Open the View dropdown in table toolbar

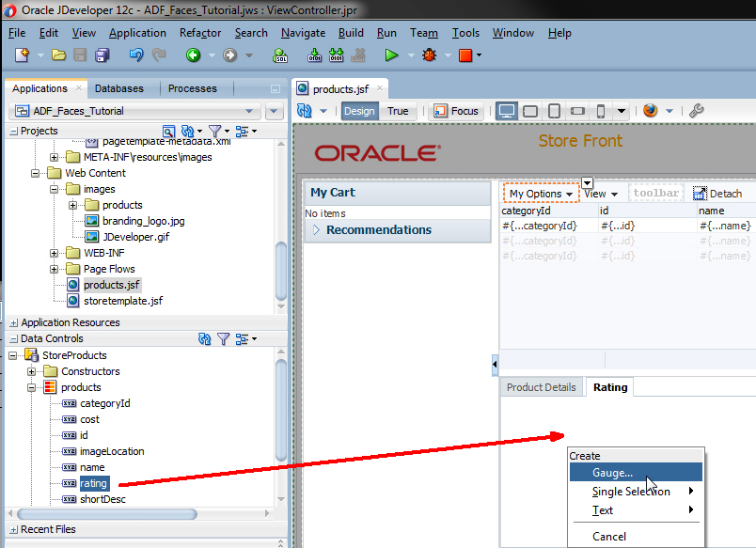point(601,194)
